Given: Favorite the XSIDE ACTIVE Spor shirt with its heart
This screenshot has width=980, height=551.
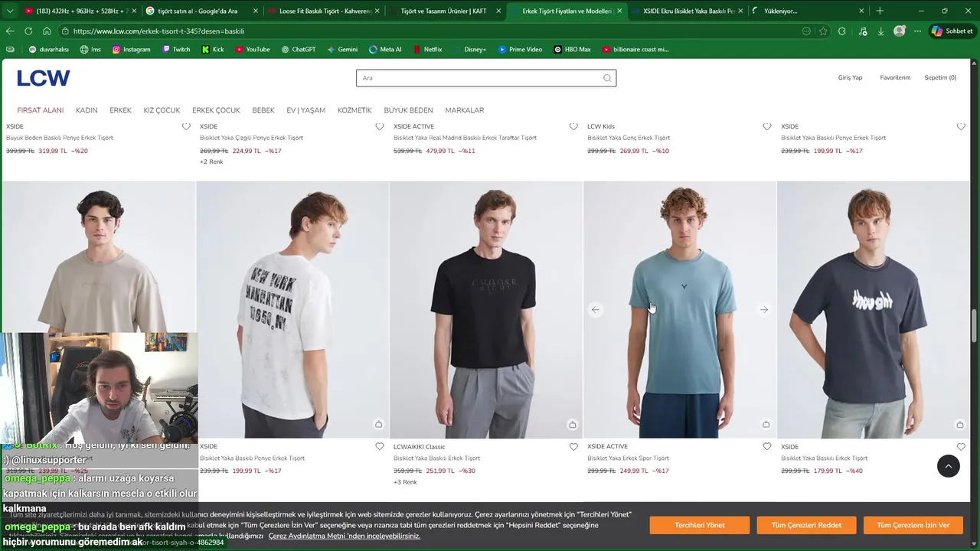Looking at the screenshot, I should [767, 447].
